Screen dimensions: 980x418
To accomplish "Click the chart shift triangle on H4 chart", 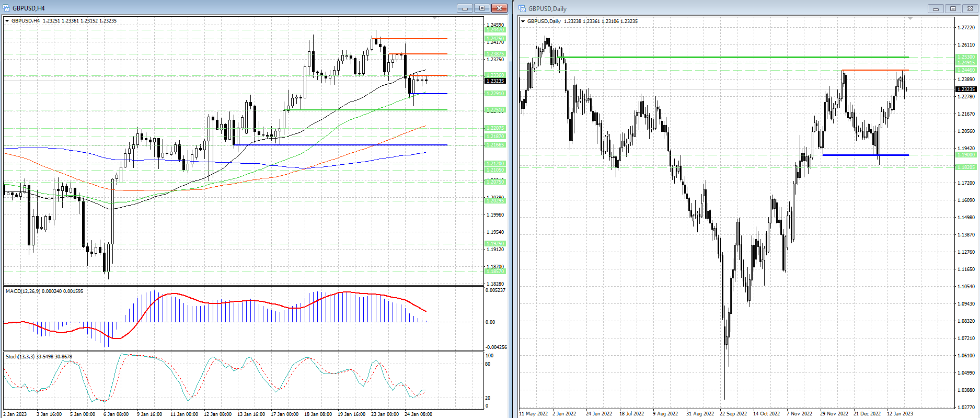I will (435, 18).
